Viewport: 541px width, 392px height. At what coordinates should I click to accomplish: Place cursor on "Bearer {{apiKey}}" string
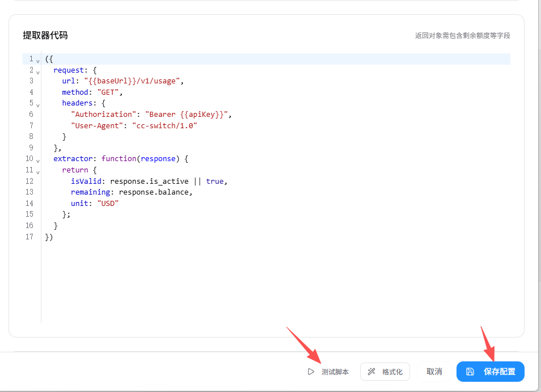187,115
